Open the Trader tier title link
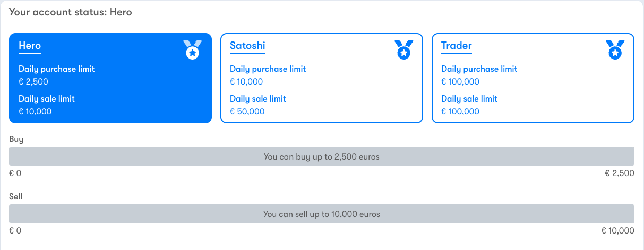The width and height of the screenshot is (644, 250). 457,46
